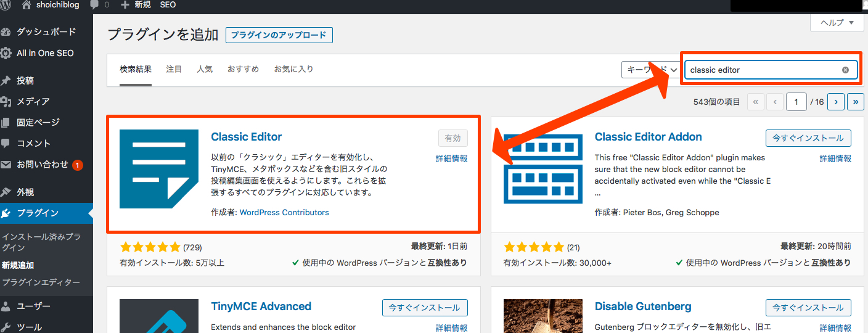Open インストール済みプラグイン submenu
This screenshot has width=868, height=333.
40,242
